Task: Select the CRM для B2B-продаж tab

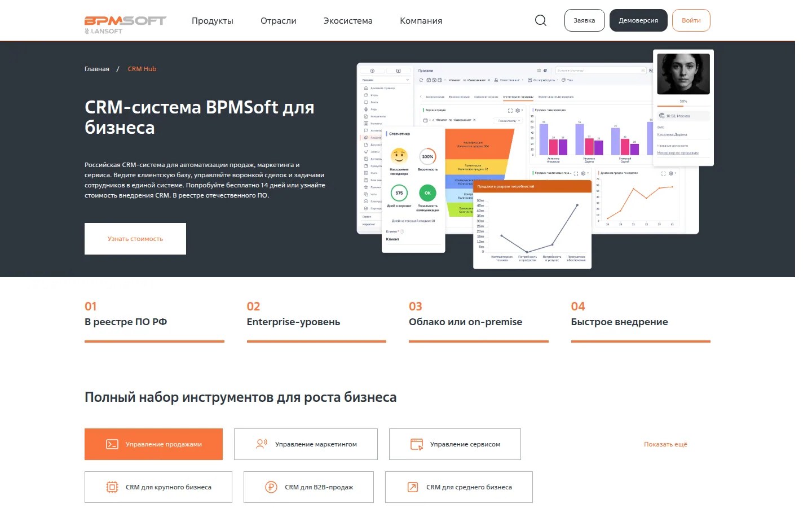Action: pos(308,487)
